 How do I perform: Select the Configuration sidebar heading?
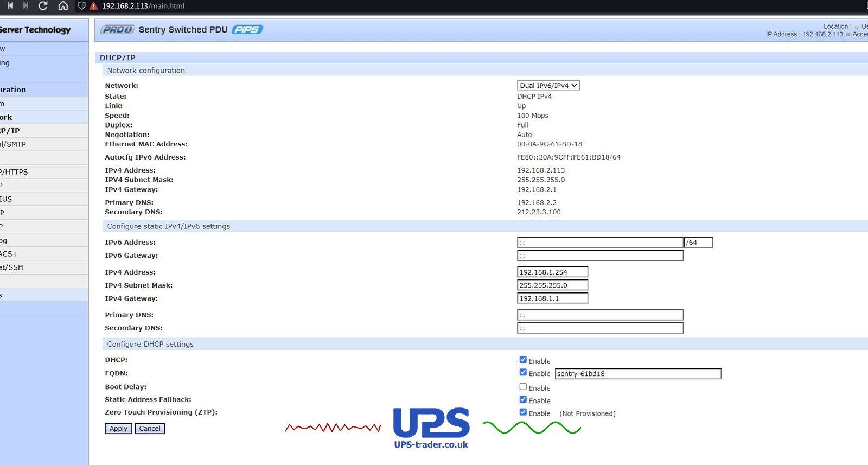point(44,90)
